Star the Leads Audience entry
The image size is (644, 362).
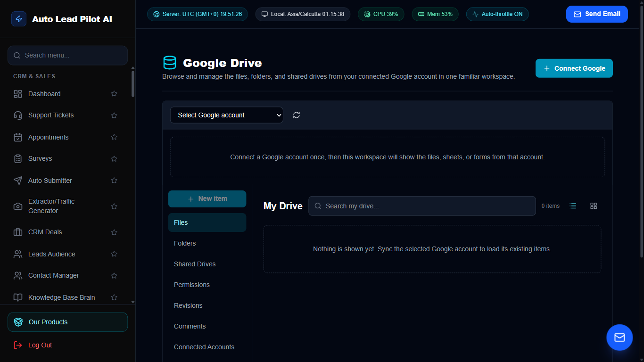click(114, 254)
